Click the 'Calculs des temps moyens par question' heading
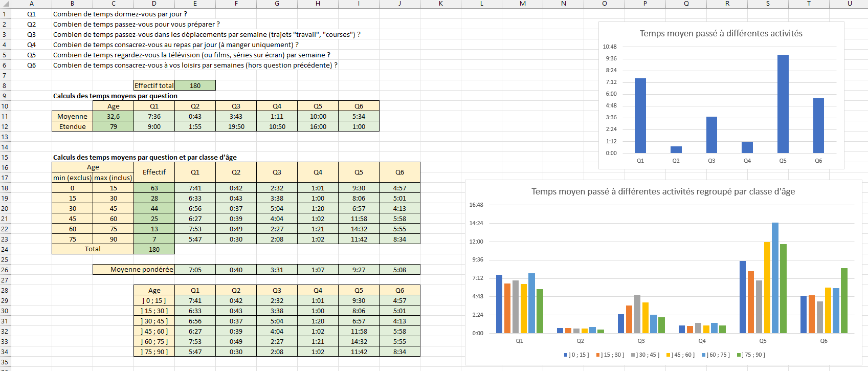Image resolution: width=868 pixels, height=371 pixels. click(115, 96)
